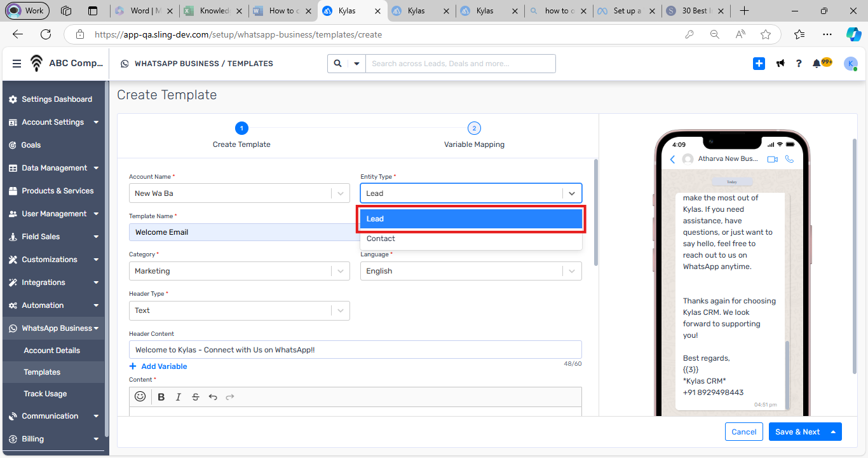Open the browser zoom out icon
Image resolution: width=868 pixels, height=458 pixels.
pyautogui.click(x=715, y=34)
